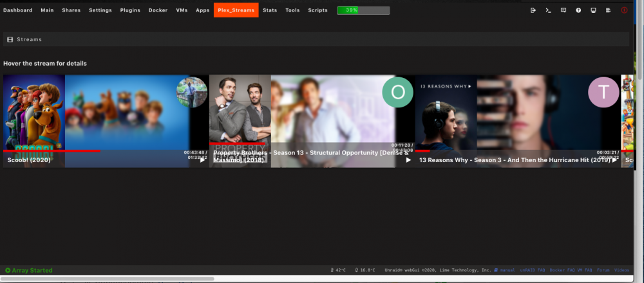
Task: Go to the Main tab
Action: click(47, 10)
